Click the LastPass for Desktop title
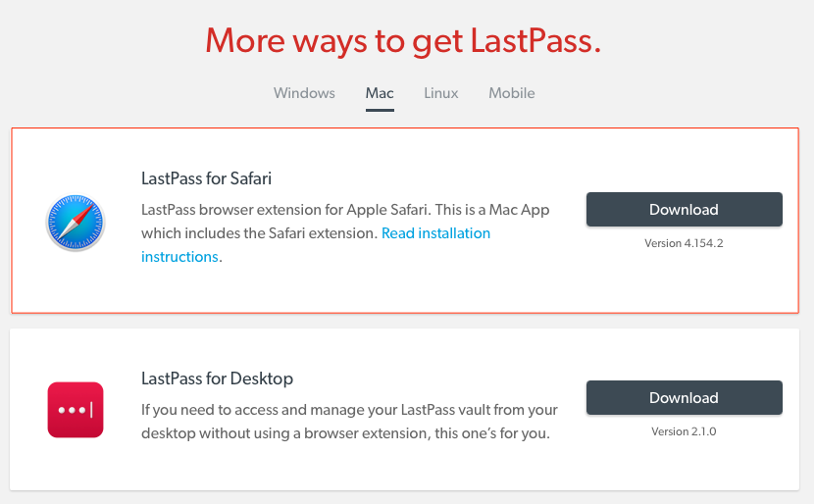 coord(218,378)
